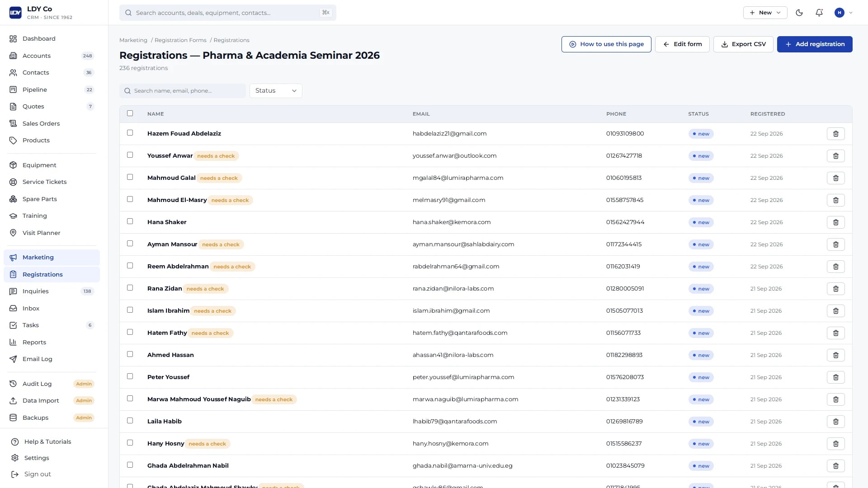Select Ahmed Hassan row checkbox

pos(130,354)
